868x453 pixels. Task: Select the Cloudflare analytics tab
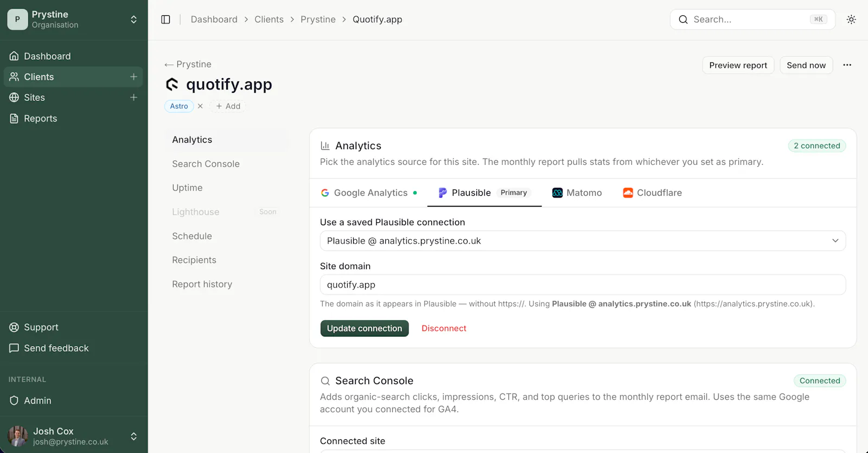pos(653,193)
